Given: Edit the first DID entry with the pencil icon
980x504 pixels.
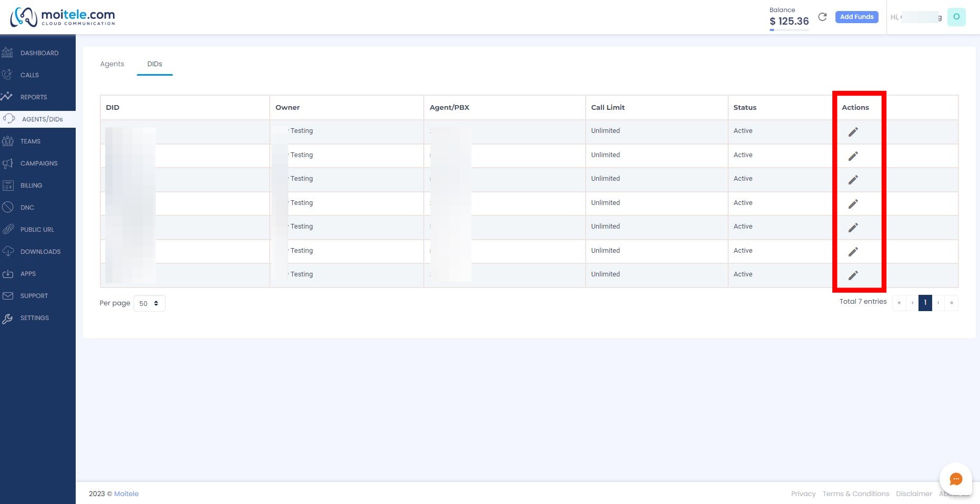Looking at the screenshot, I should click(854, 131).
